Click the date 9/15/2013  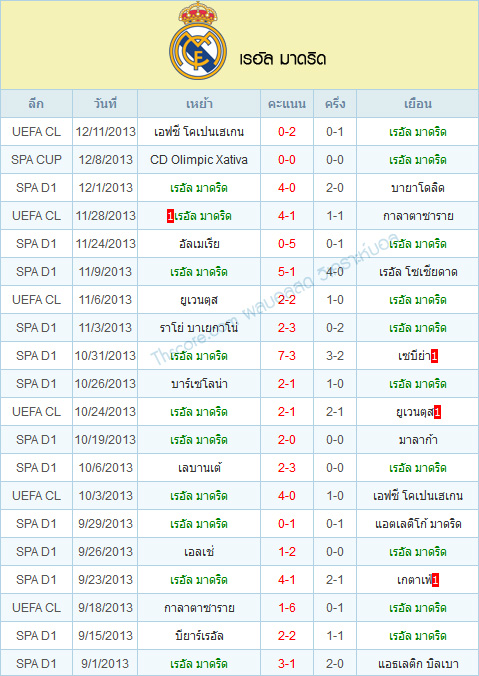[x=105, y=636]
